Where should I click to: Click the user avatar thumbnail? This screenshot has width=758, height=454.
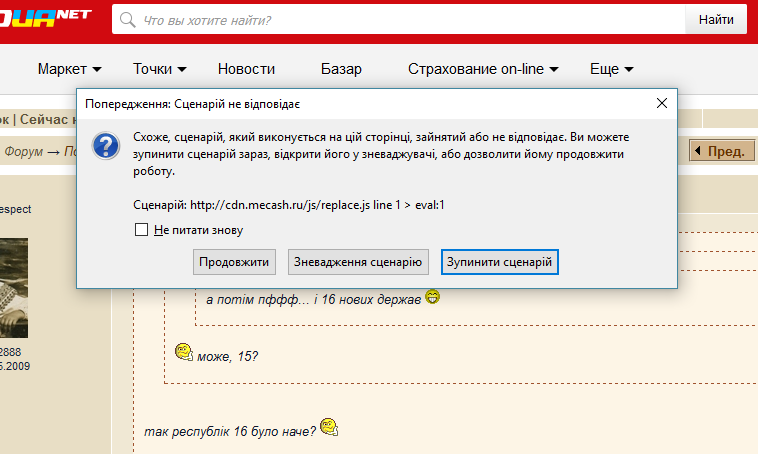click(14, 287)
